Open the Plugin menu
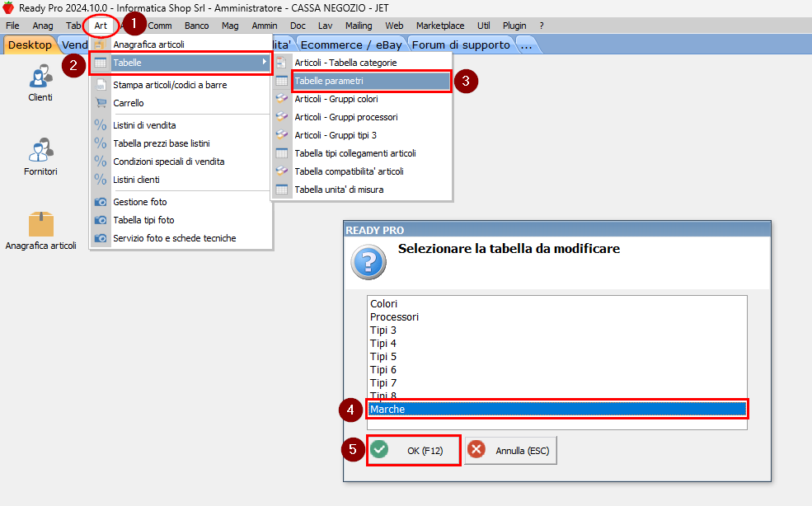Viewport: 812px width, 506px height. [x=514, y=26]
